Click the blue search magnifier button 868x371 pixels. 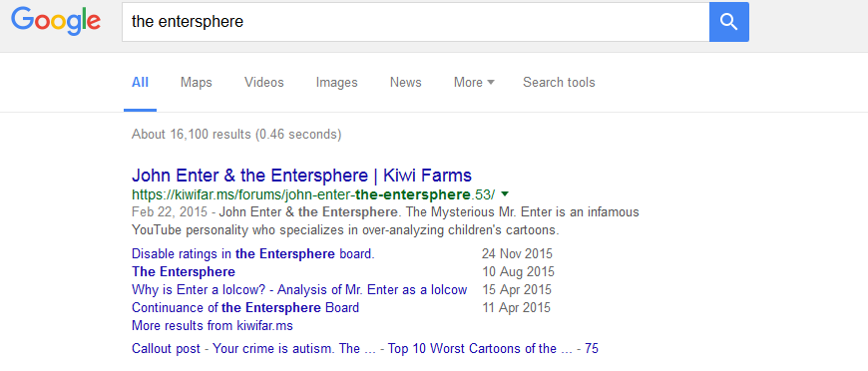tap(729, 22)
